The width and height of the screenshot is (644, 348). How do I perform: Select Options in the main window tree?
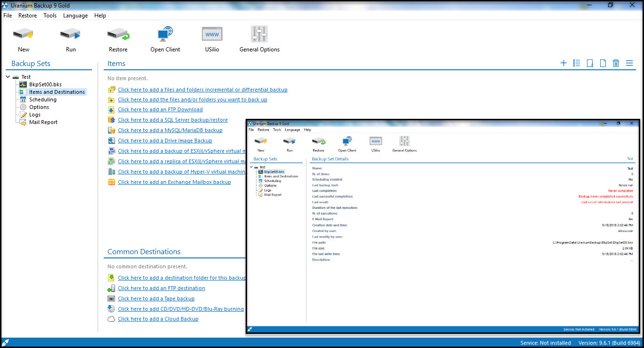point(39,107)
